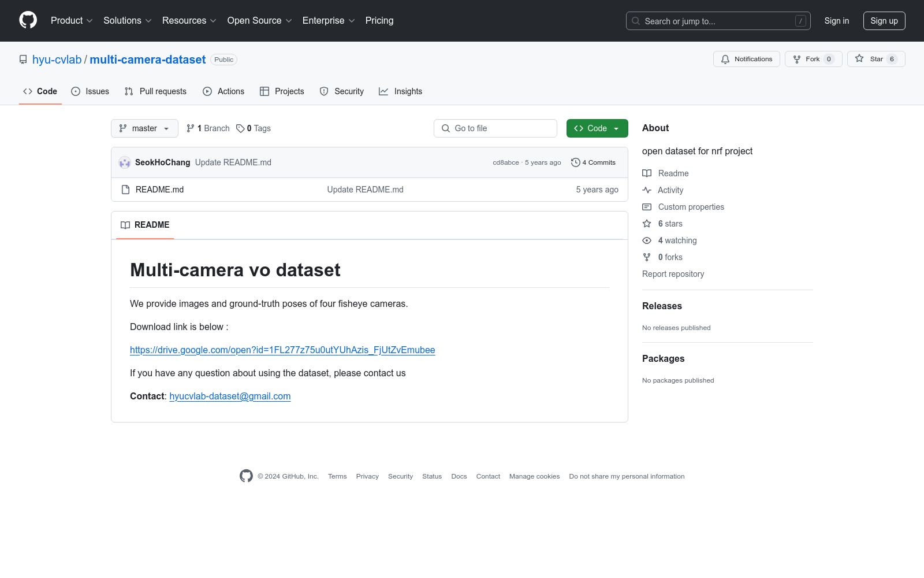Open the Product menu
The image size is (924, 578).
(x=72, y=21)
